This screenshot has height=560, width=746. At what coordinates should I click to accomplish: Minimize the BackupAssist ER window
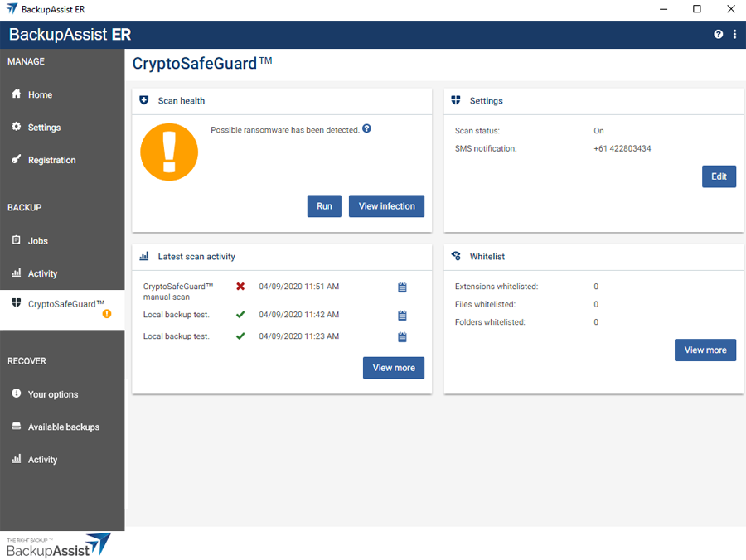(x=664, y=9)
